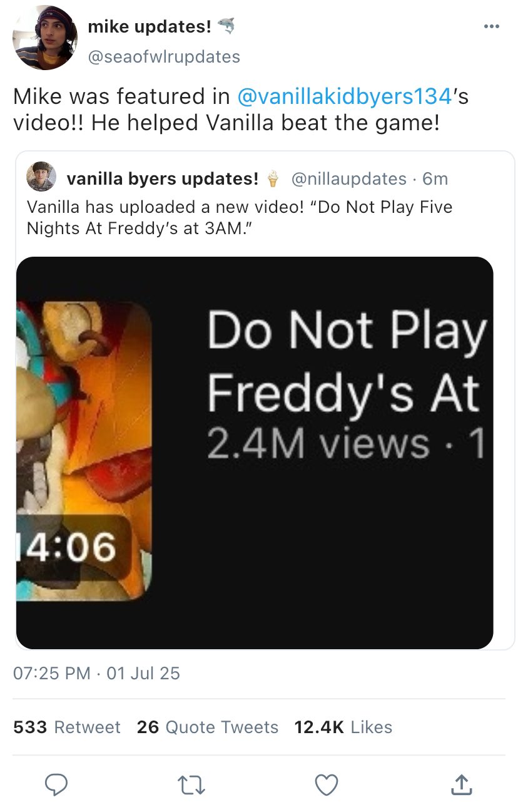Open the quoted tweet text about Vanilla's upload
This screenshot has height=812, width=518.
(x=239, y=217)
